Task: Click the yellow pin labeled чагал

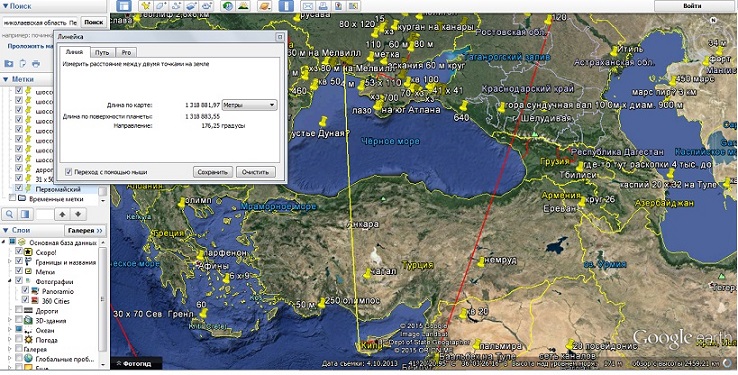Action: pos(368,273)
